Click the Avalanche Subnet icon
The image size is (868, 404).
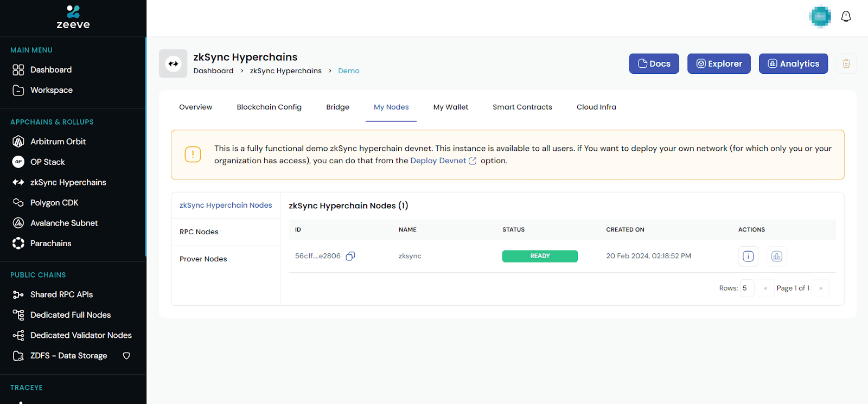pos(18,223)
